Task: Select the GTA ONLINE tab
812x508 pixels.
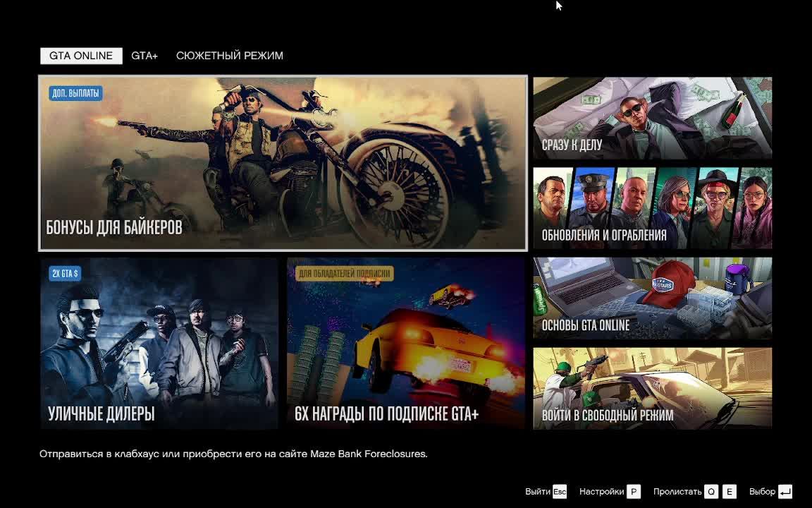Action: click(81, 56)
